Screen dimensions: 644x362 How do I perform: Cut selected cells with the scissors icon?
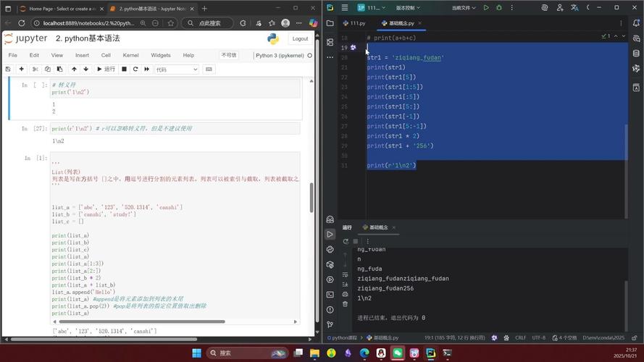(35, 70)
